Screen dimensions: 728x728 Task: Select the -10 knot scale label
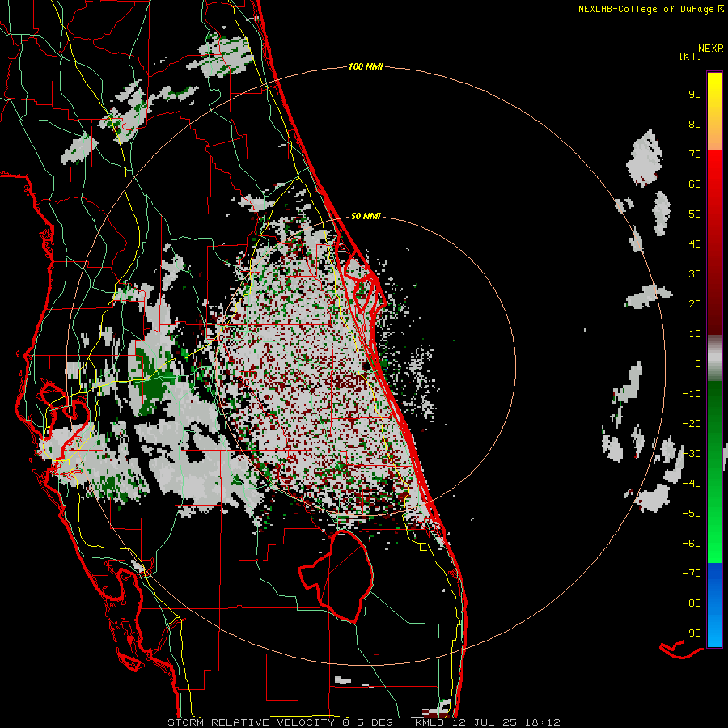[692, 394]
